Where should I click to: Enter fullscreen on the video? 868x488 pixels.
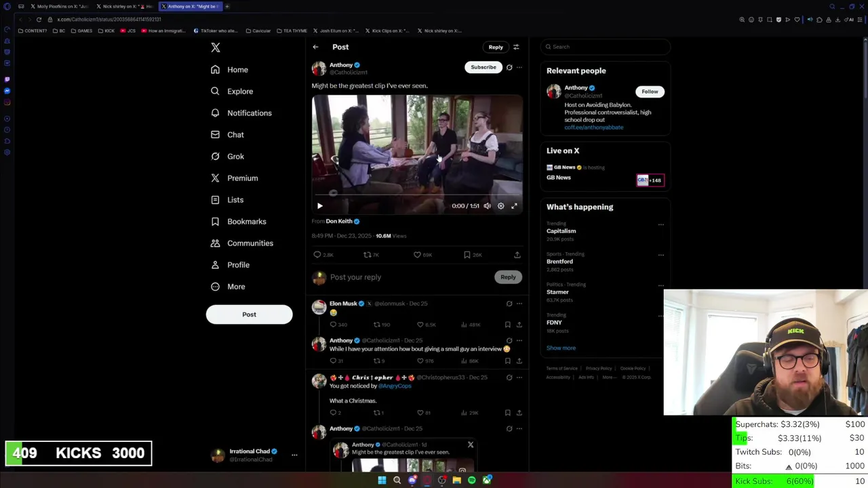pos(514,206)
